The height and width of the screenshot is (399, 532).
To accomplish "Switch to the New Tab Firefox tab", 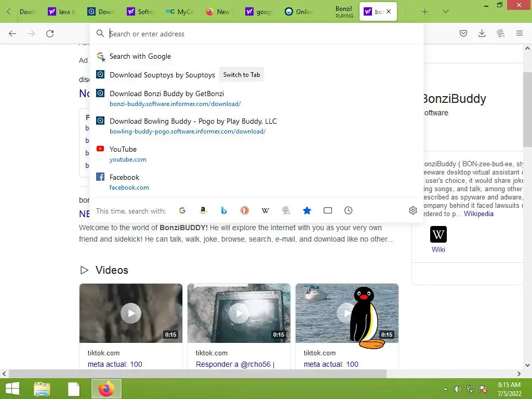I will point(219,12).
